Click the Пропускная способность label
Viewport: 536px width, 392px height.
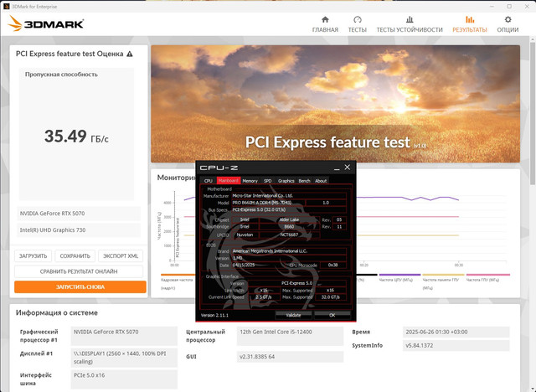[61, 75]
